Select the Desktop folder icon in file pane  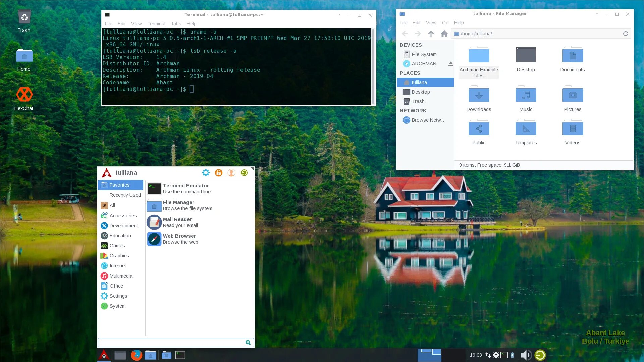coord(526,60)
